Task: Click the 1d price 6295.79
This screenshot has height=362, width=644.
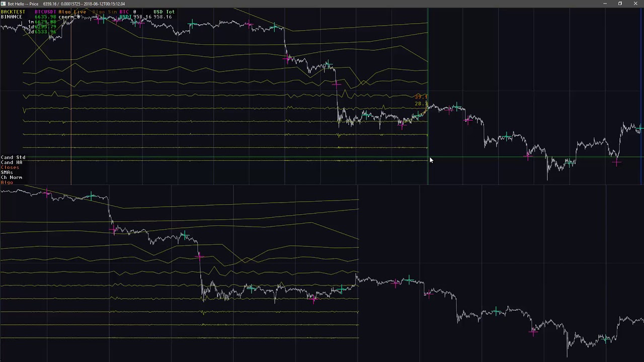Action: (45, 27)
